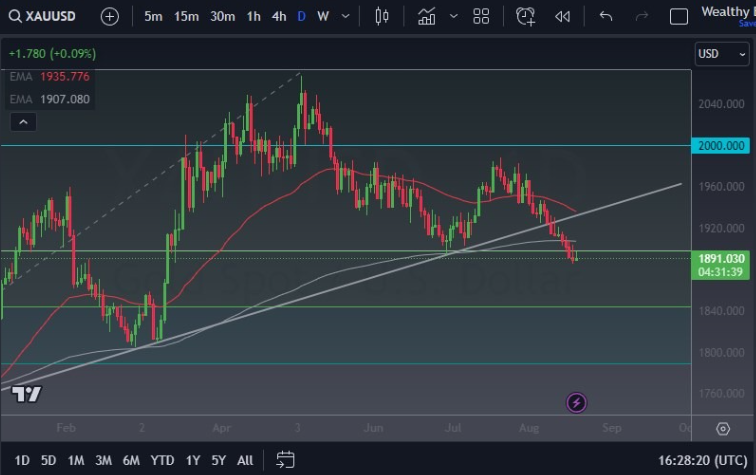Viewport: 756px width, 475px height.
Task: Open chart settings gear on price axis
Action: click(x=723, y=429)
